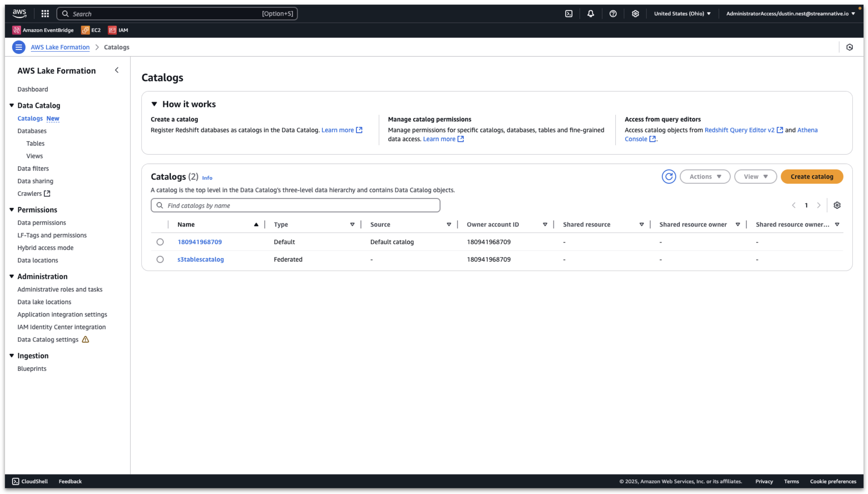This screenshot has height=494, width=868.
Task: Open the table preferences gear above the catalog list
Action: 837,205
